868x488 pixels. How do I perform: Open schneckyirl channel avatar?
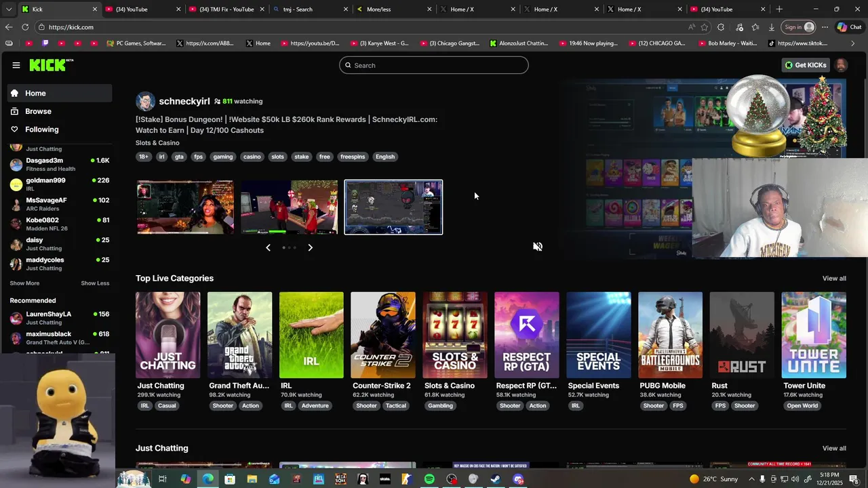point(145,101)
